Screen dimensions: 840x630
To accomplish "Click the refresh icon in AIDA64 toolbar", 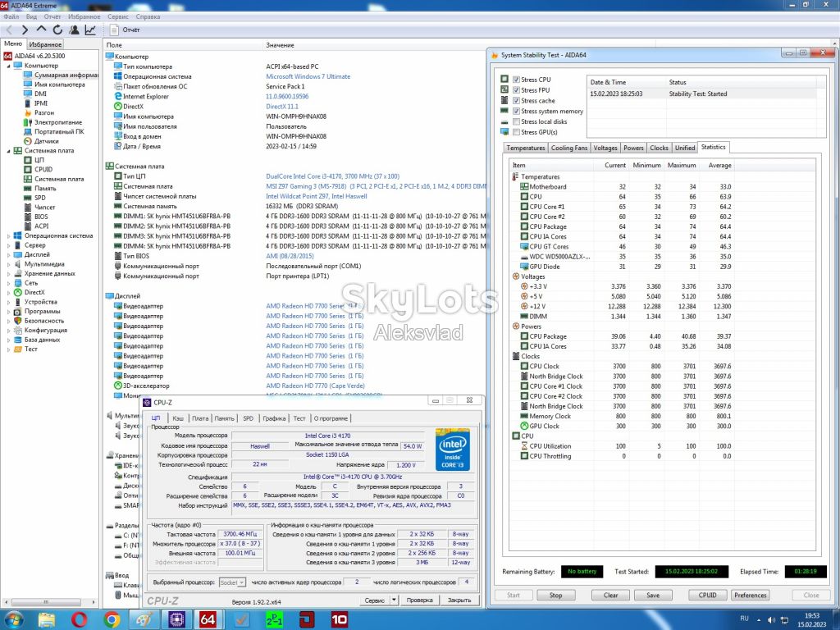I will pyautogui.click(x=57, y=30).
